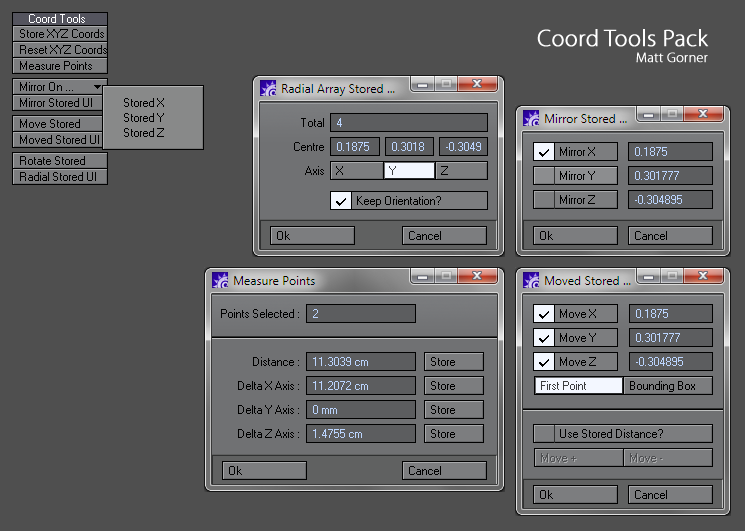Image resolution: width=745 pixels, height=531 pixels.
Task: Select the Z axis in Radial Array
Action: 461,171
